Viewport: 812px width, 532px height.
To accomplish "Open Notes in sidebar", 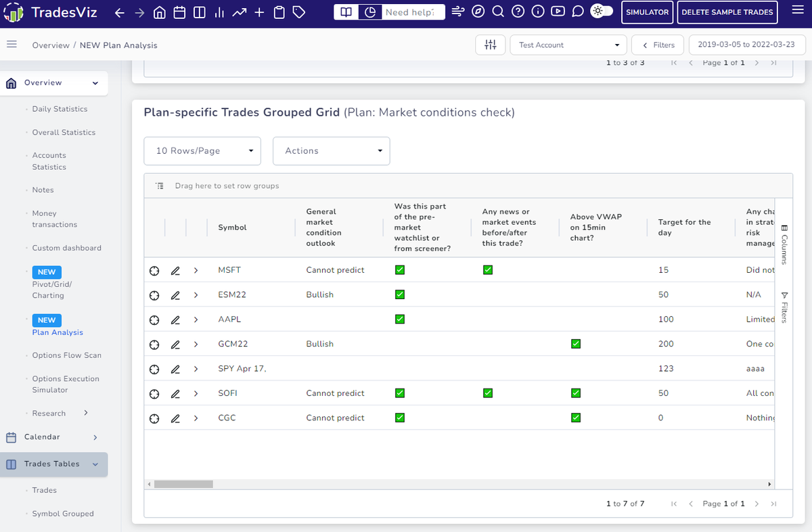I will pos(43,190).
